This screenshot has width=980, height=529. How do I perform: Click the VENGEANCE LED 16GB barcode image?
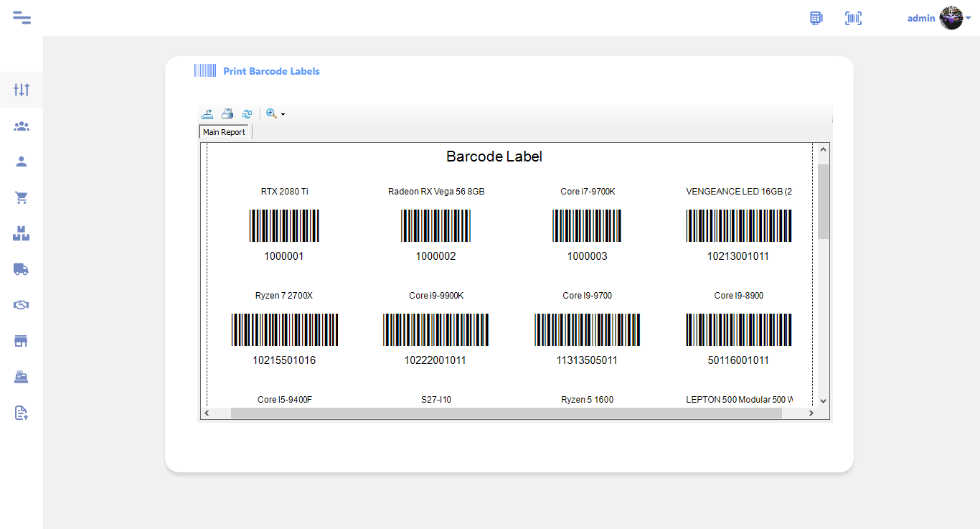[739, 225]
